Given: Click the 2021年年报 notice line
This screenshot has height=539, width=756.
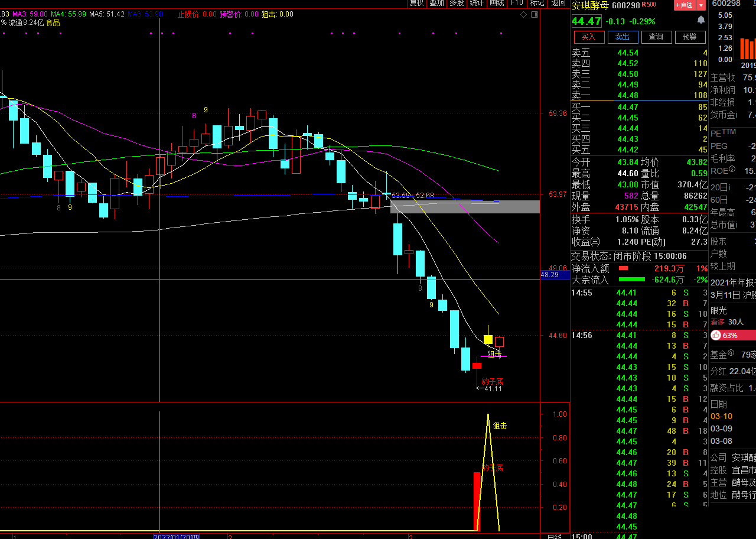Looking at the screenshot, I should [733, 282].
